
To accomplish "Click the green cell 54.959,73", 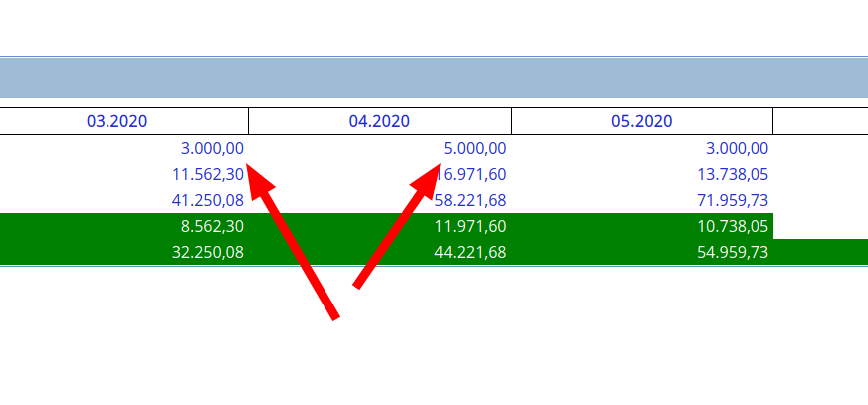I will (x=733, y=253).
